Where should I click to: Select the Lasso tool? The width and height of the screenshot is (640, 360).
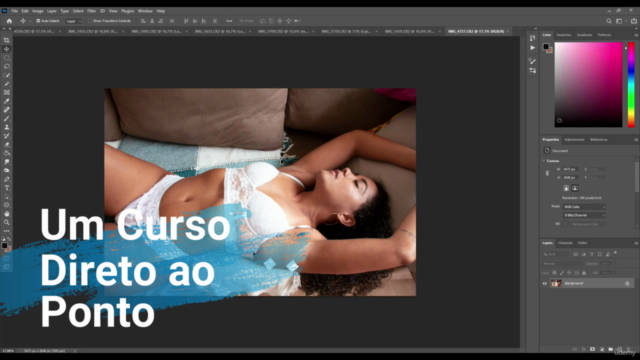coord(7,66)
